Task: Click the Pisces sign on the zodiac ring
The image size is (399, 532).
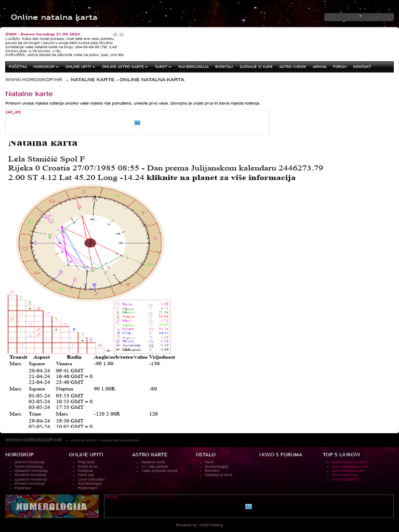Action: (155, 238)
